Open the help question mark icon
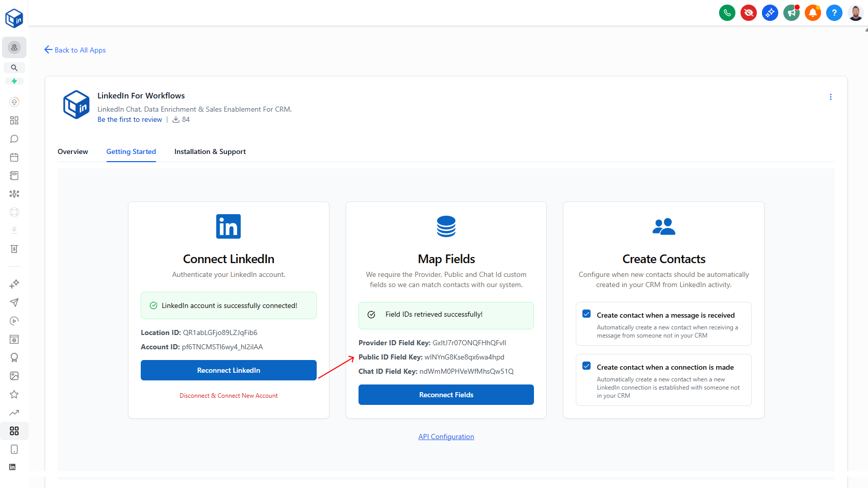 pyautogui.click(x=834, y=13)
